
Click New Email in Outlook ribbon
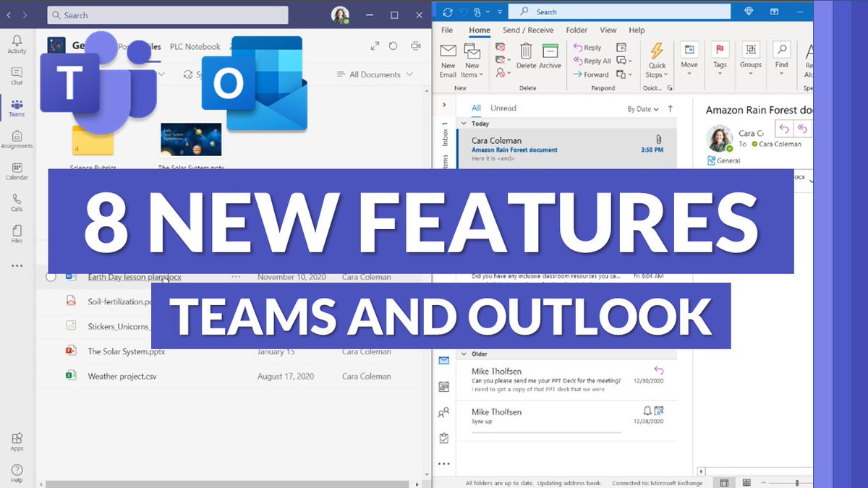point(448,61)
